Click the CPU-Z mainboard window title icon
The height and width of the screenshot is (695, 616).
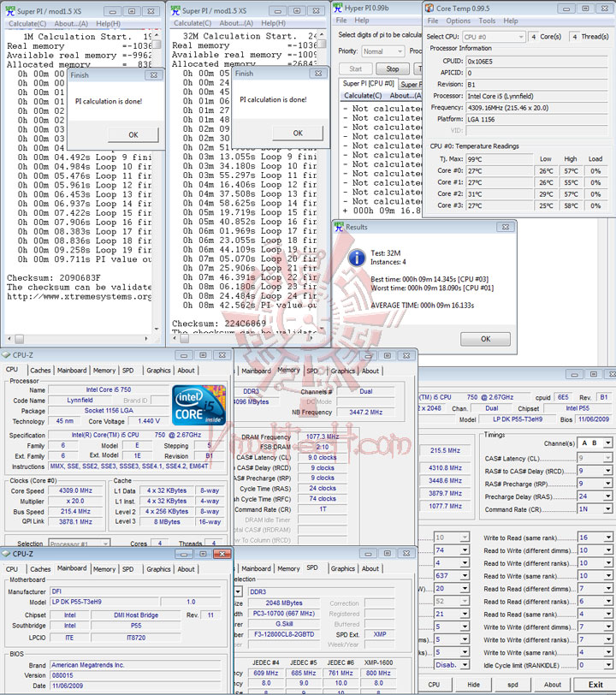(x=6, y=554)
